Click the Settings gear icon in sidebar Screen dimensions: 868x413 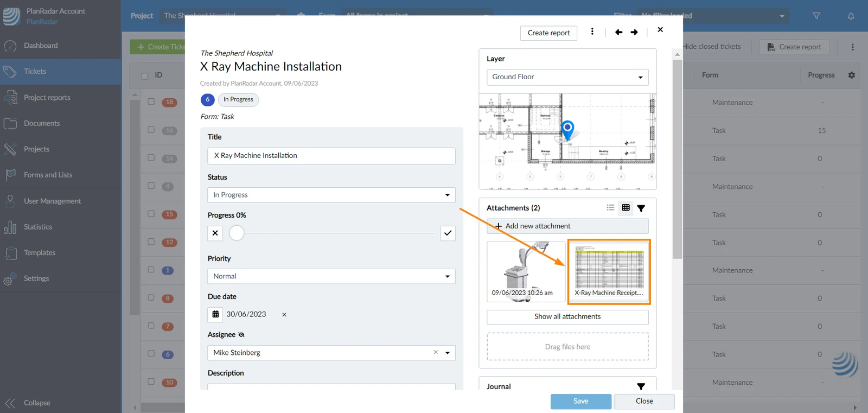9,279
